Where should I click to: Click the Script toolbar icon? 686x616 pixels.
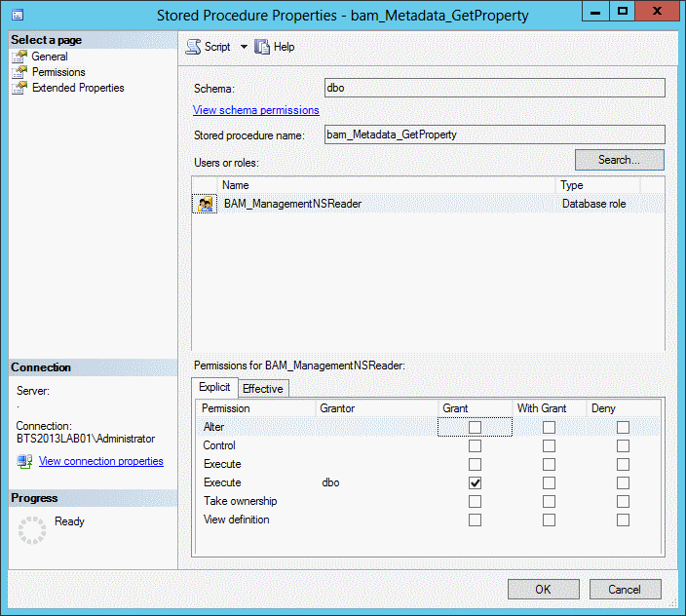pyautogui.click(x=193, y=47)
